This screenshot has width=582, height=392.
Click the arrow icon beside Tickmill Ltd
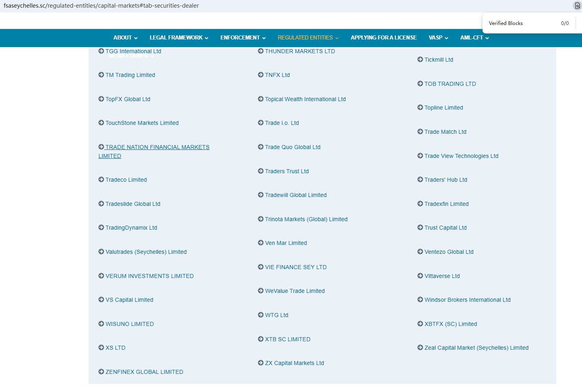tap(420, 59)
